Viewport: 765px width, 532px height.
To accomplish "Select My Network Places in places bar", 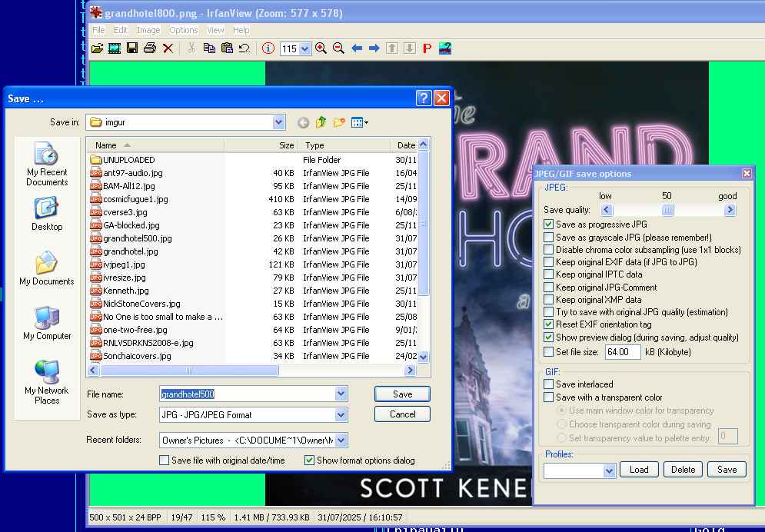I will 47,383.
